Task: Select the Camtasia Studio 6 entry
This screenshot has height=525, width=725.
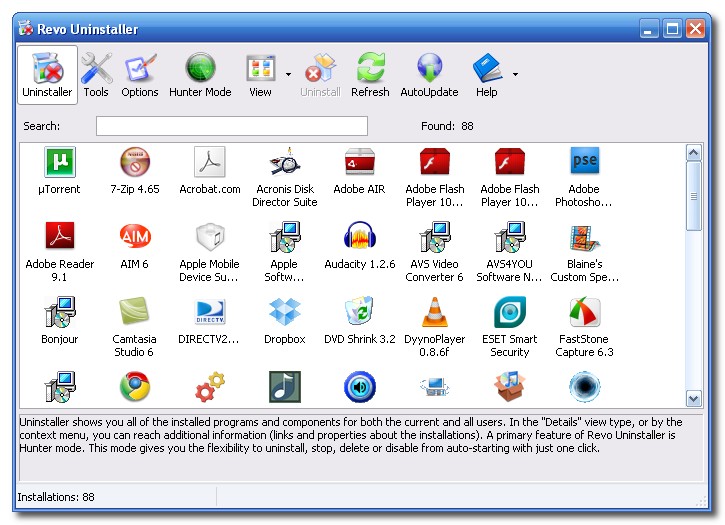Action: tap(134, 313)
